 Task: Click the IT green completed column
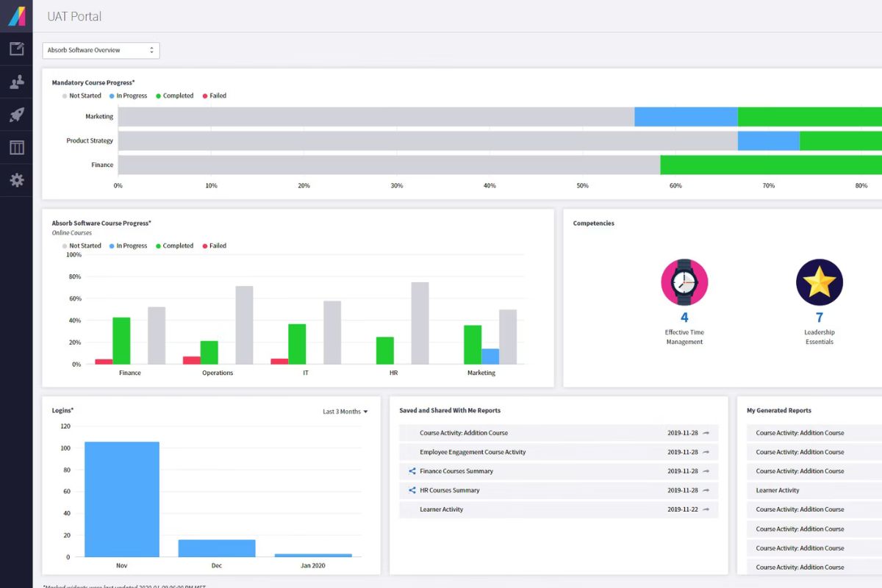coord(297,344)
